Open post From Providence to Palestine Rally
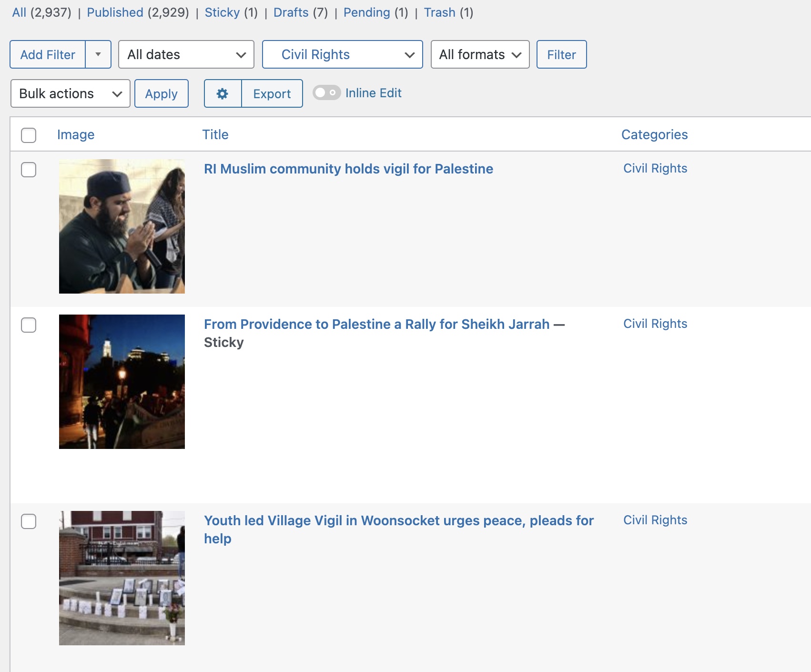Viewport: 811px width, 672px height. pyautogui.click(x=376, y=324)
